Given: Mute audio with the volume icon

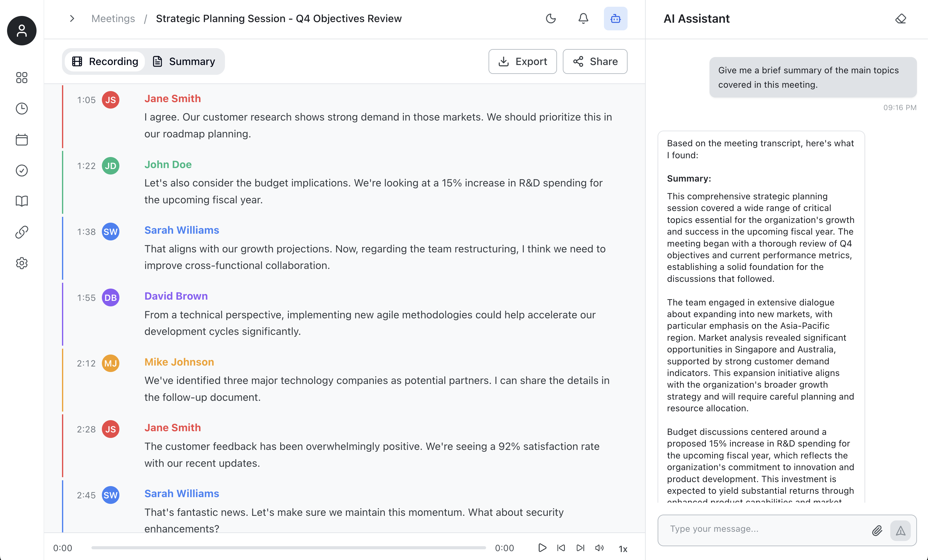Looking at the screenshot, I should coord(599,548).
